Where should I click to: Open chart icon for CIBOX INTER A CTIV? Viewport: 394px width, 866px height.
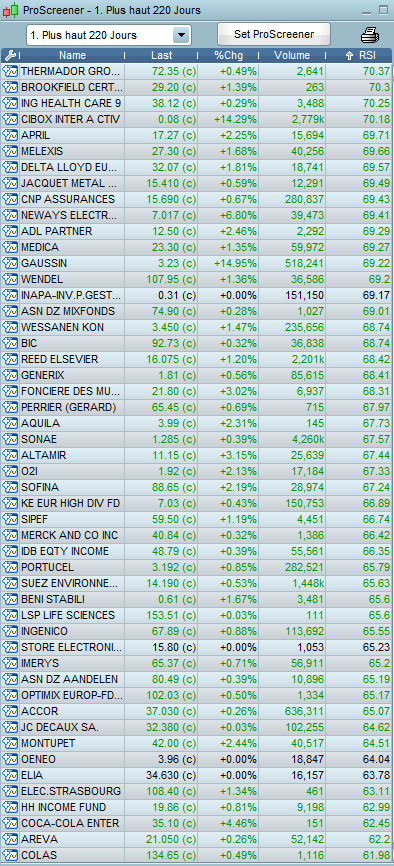click(x=10, y=119)
